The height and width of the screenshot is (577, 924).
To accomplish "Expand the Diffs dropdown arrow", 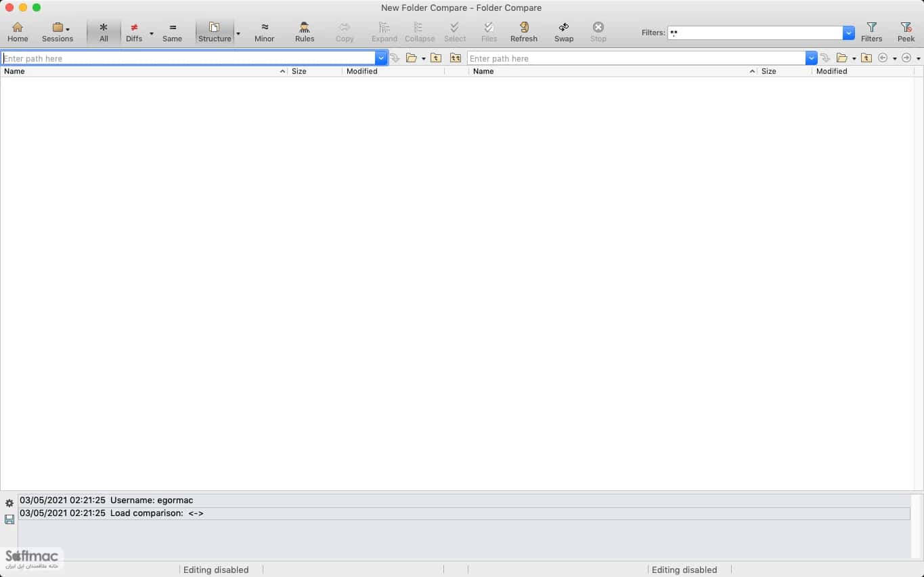I will [x=152, y=33].
